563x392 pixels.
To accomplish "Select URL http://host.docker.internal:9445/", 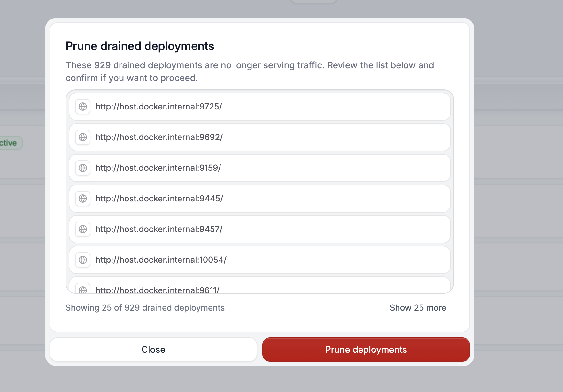I will click(x=159, y=199).
